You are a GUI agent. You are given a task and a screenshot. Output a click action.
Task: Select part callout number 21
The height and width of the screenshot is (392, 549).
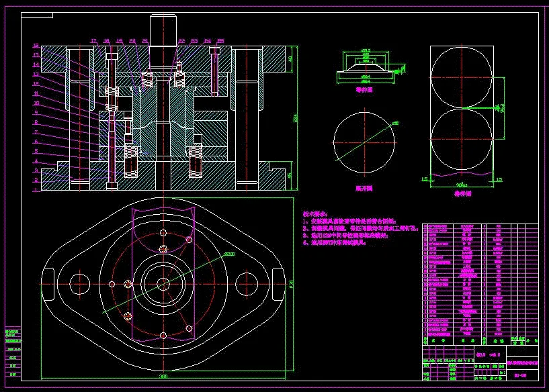click(145, 41)
